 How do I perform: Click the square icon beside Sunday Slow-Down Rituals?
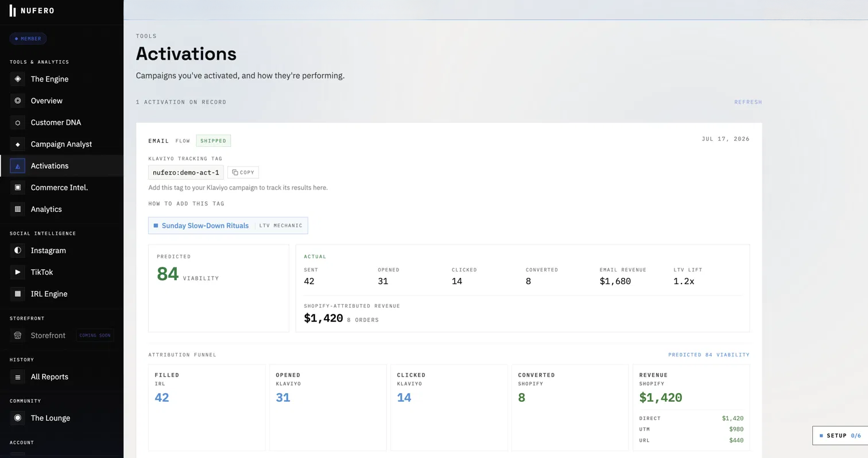point(156,226)
